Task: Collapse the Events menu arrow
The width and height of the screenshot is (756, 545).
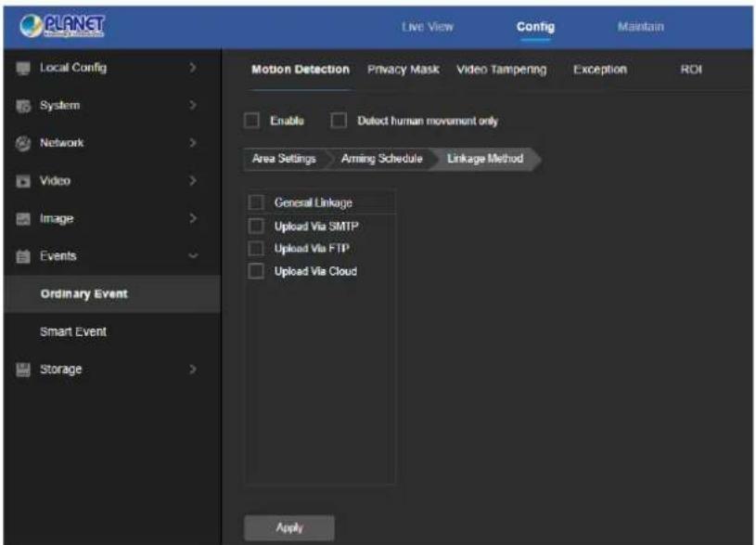Action: click(193, 256)
